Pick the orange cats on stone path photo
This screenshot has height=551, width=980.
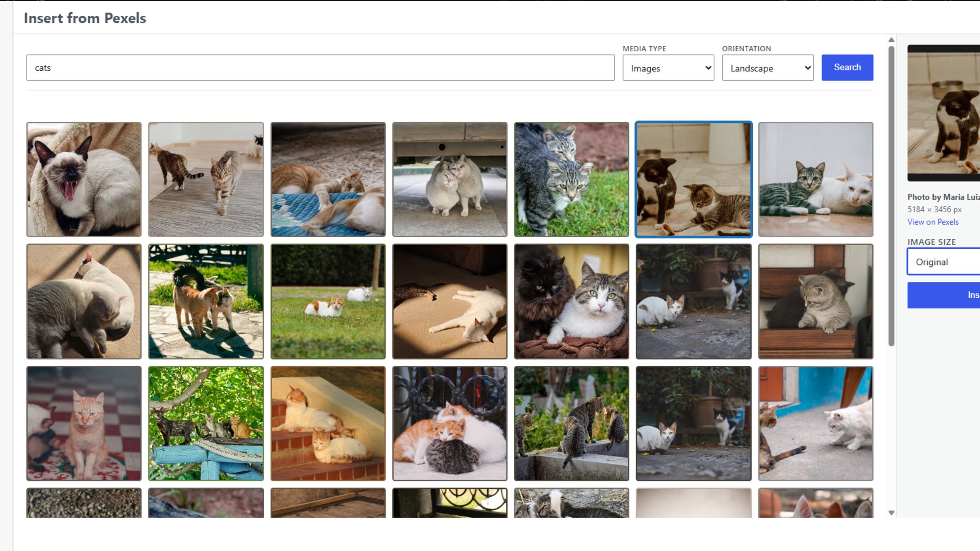(x=206, y=302)
